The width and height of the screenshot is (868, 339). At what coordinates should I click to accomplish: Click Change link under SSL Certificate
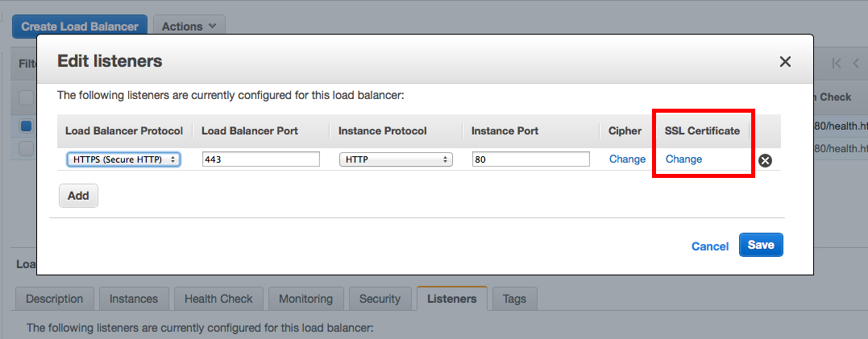(683, 159)
